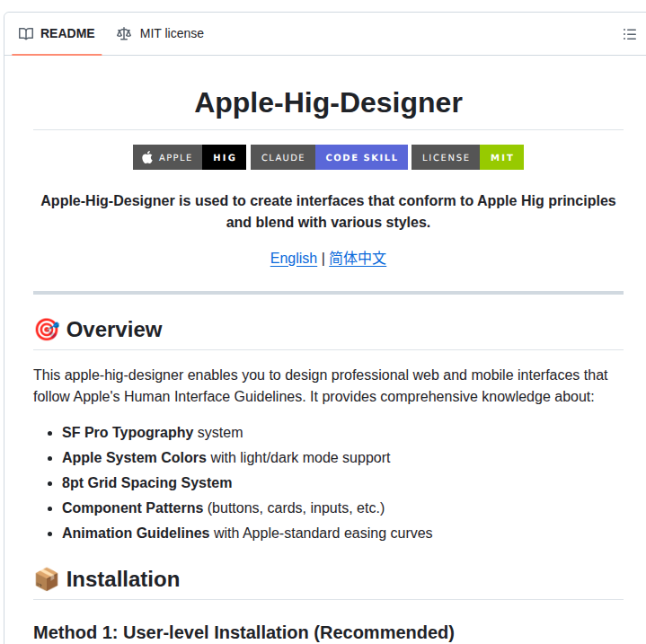Click the book icon beside README
The image size is (646, 644).
tap(26, 34)
